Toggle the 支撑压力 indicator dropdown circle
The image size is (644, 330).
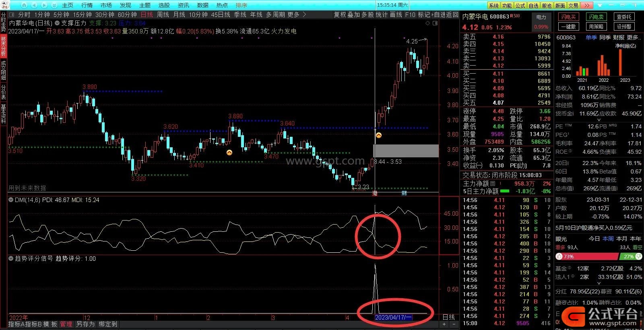[57, 23]
